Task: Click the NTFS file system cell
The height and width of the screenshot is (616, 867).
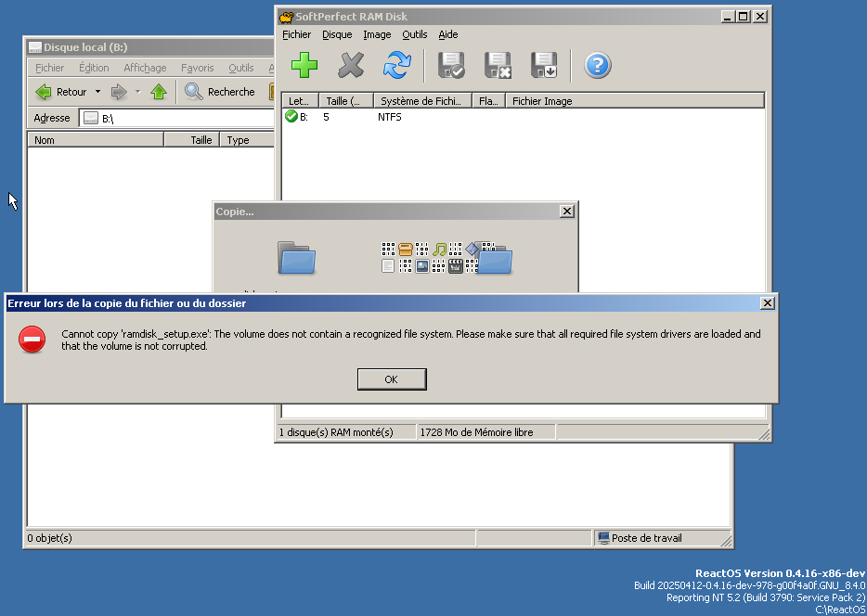Action: coord(390,117)
